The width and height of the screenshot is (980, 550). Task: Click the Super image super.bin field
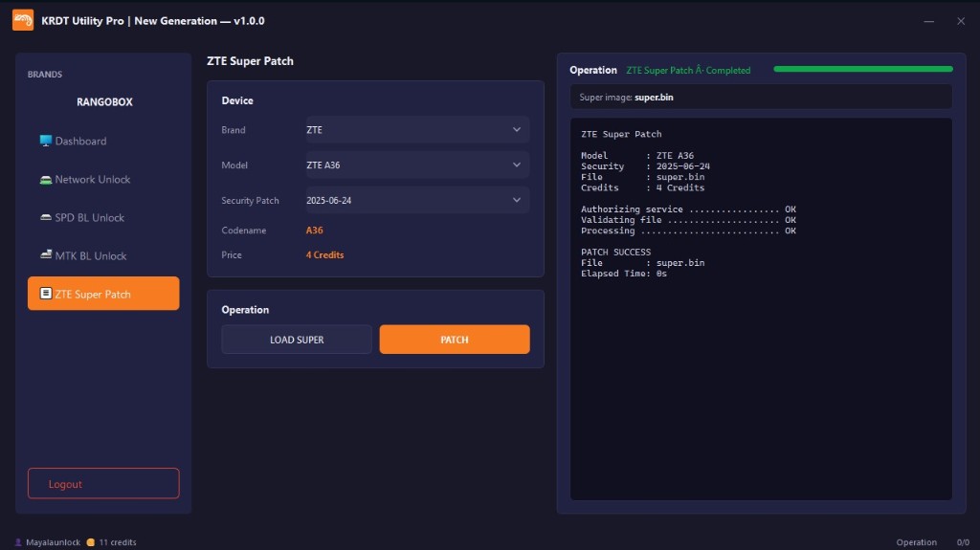[x=761, y=97]
